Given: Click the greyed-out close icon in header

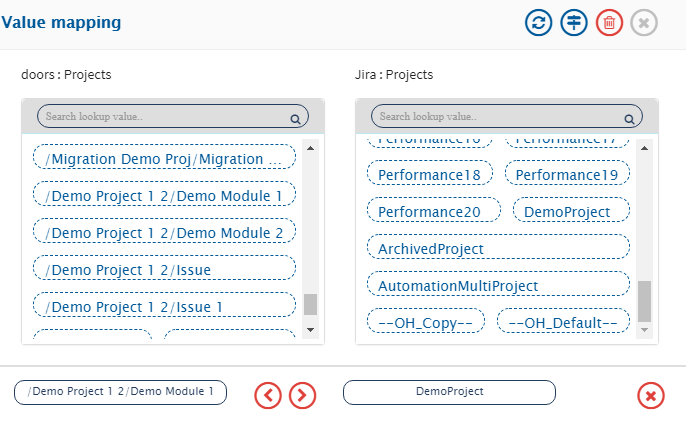Looking at the screenshot, I should pos(644,23).
